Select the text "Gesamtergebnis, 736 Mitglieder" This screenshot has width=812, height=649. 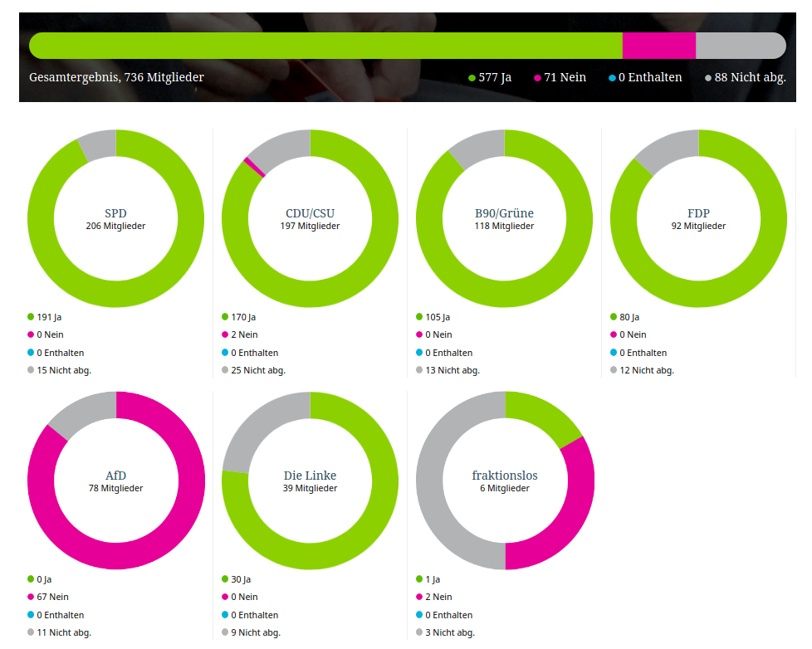tap(116, 77)
